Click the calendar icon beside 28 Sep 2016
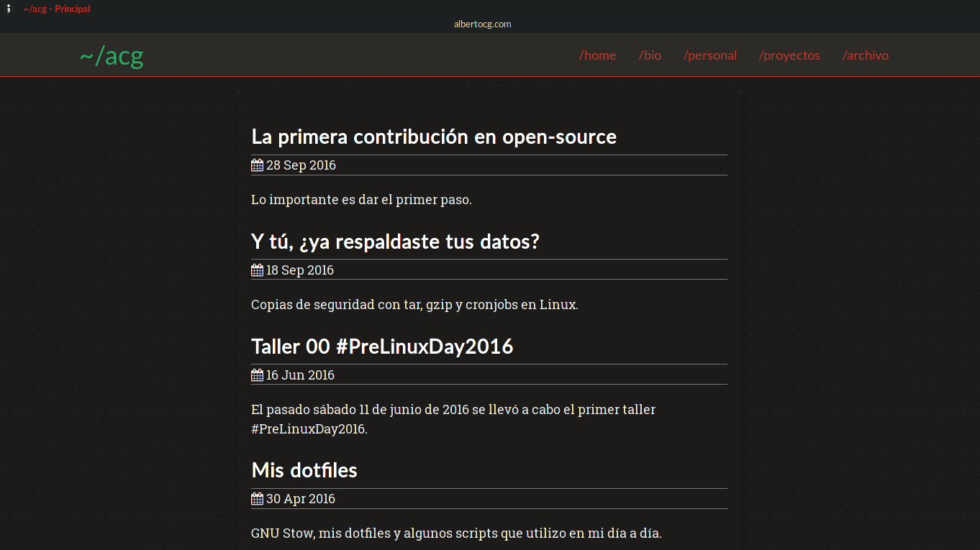Screen dimensions: 980x550 [x=257, y=165]
